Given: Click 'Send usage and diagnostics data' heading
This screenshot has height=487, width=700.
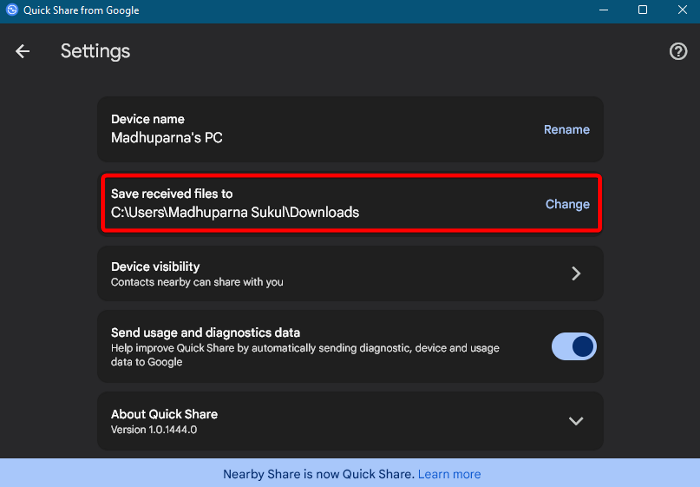Looking at the screenshot, I should [x=205, y=333].
